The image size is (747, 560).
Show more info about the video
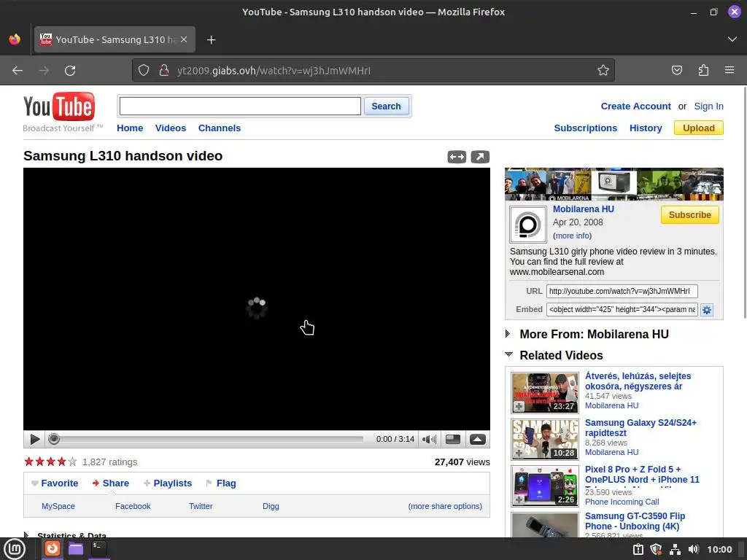572,236
